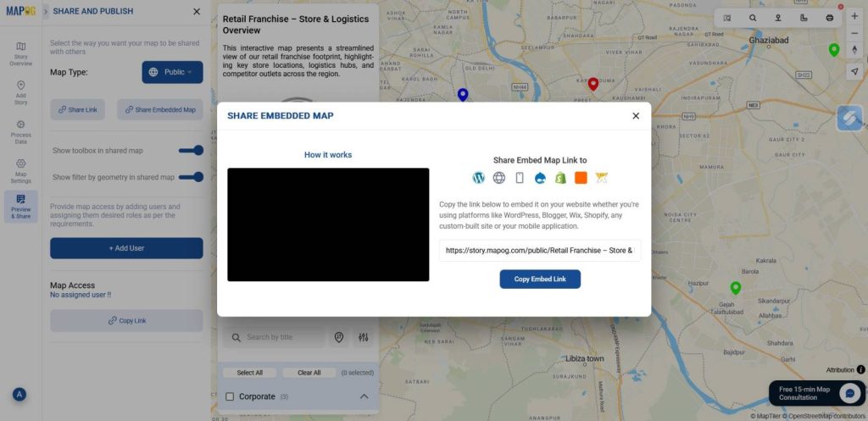868x421 pixels.
Task: Open the Public map type dropdown
Action: click(172, 72)
